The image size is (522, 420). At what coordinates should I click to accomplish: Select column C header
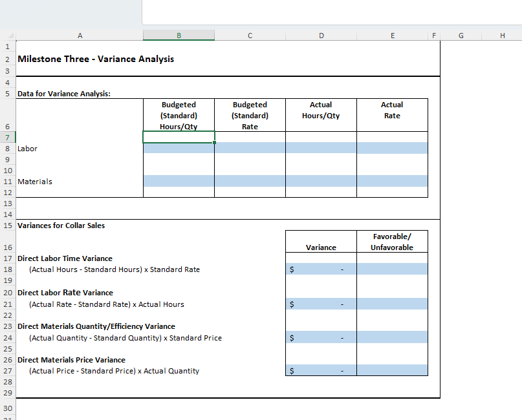coord(250,36)
